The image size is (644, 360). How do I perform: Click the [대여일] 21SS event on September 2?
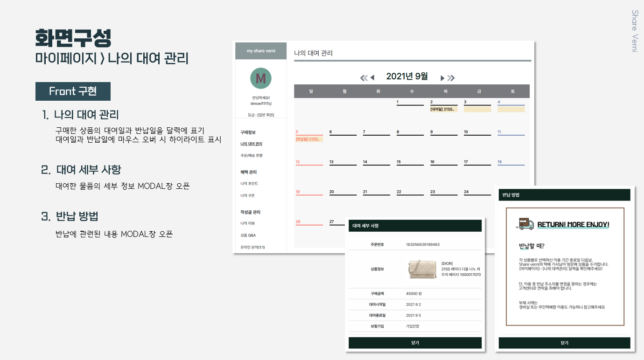pos(444,109)
